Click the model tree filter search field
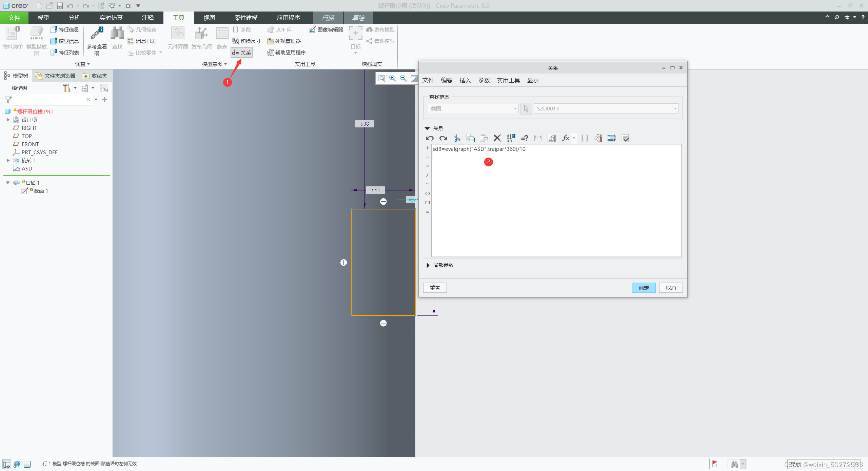The image size is (868, 471). (x=49, y=100)
